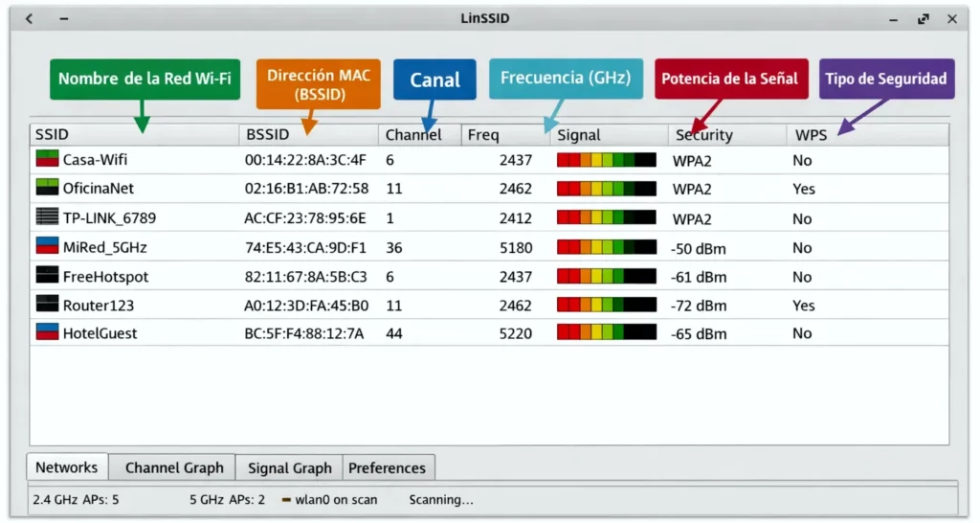The width and height of the screenshot is (980, 523).
Task: Click the HotelGuest signal strength bar
Action: pos(606,333)
